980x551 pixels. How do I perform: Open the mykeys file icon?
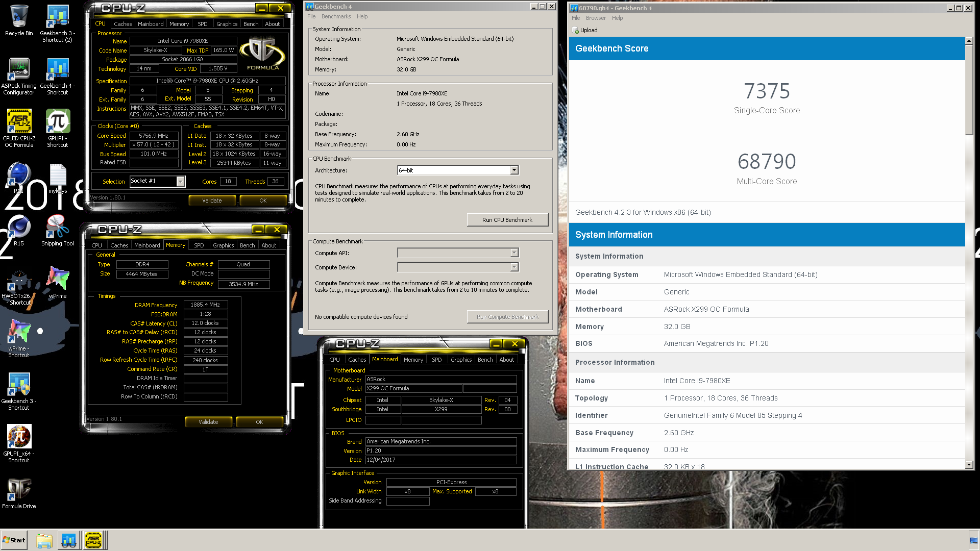pos(58,179)
